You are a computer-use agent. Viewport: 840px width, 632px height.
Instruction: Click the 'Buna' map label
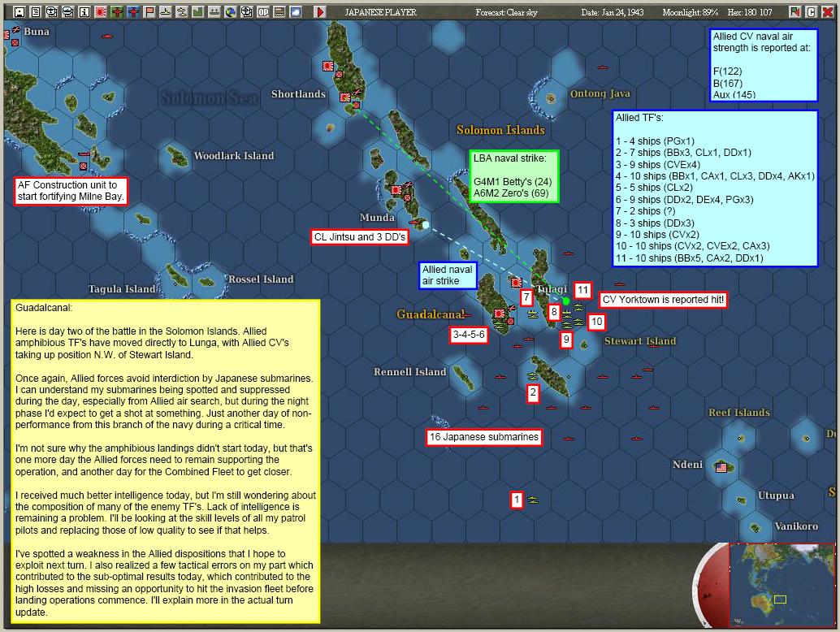[x=37, y=32]
